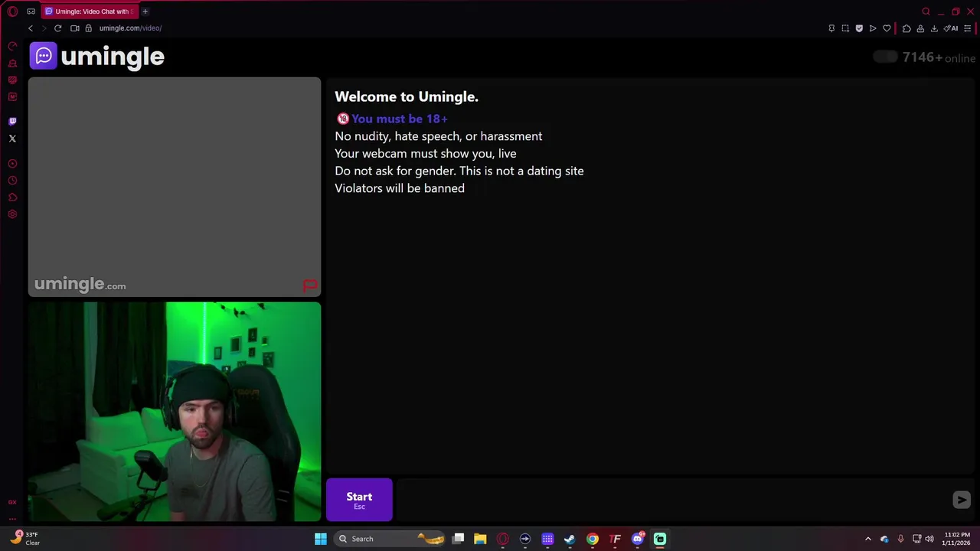Open the sidebar player icon
This screenshot has height=551, width=980.
pyautogui.click(x=12, y=164)
